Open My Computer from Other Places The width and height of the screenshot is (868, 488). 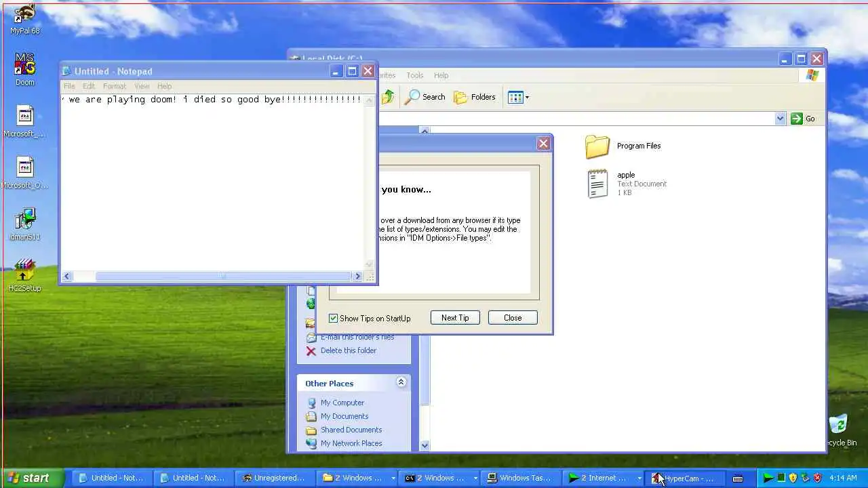click(342, 403)
